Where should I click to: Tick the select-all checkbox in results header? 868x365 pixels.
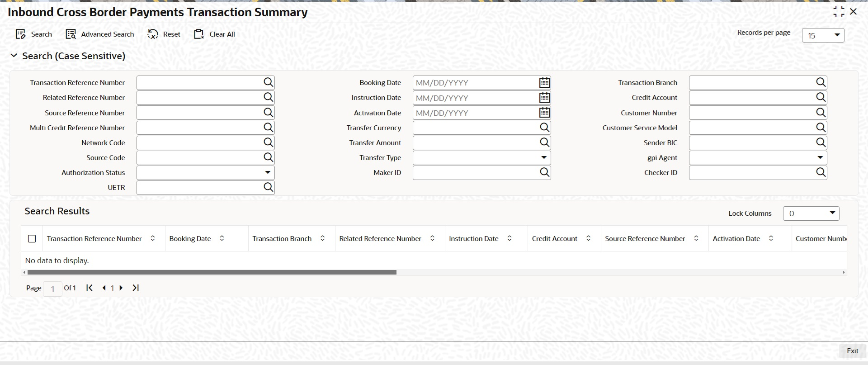pos(32,238)
